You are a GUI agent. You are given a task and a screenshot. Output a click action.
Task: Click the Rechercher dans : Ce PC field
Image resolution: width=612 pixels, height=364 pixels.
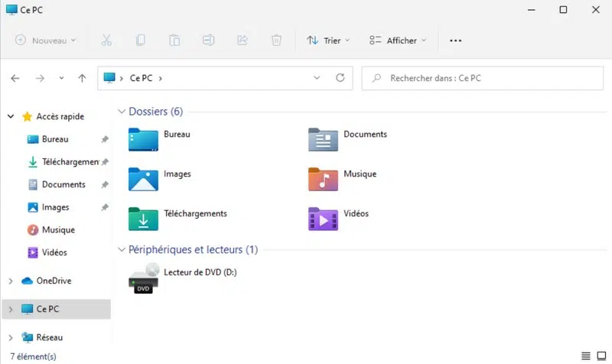coord(483,78)
